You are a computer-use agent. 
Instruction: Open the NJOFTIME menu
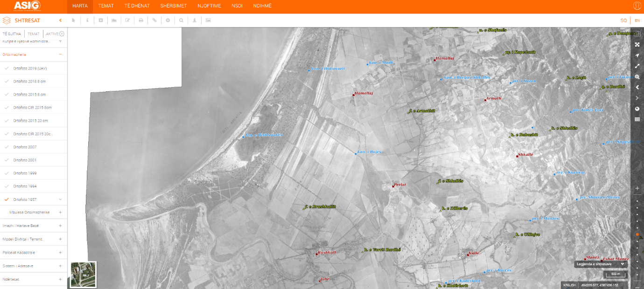[209, 6]
